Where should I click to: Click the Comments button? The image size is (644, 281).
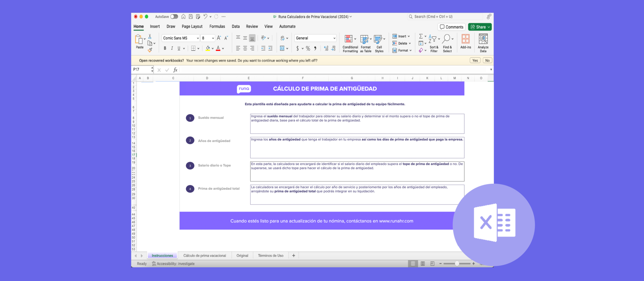[x=452, y=27]
